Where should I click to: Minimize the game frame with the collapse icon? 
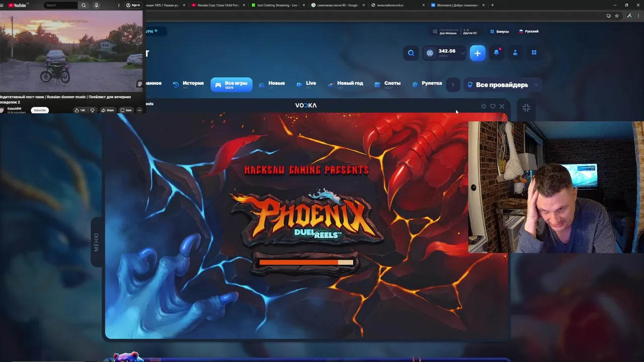pos(484,106)
